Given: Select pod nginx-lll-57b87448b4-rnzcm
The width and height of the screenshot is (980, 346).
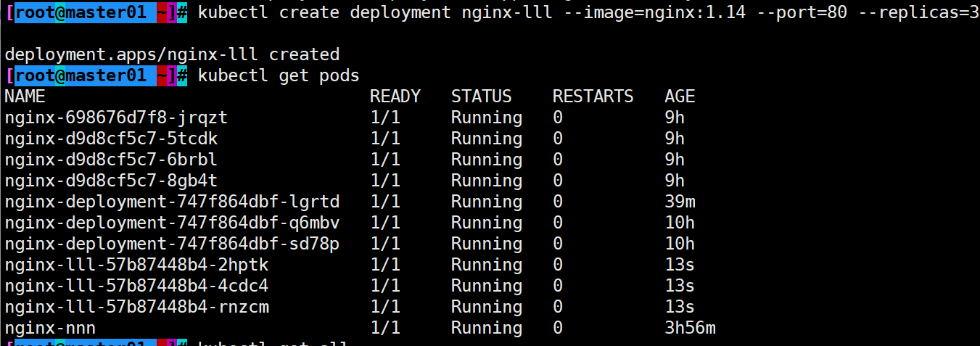Looking at the screenshot, I should 136,307.
